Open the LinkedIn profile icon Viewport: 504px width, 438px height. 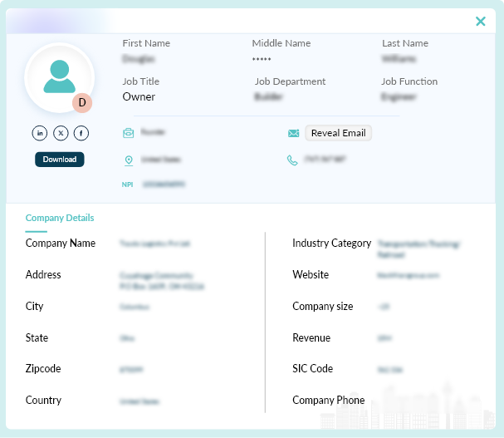40,133
